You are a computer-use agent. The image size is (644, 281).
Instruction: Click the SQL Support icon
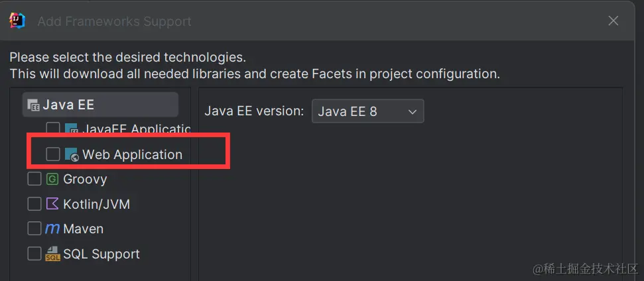coord(53,254)
